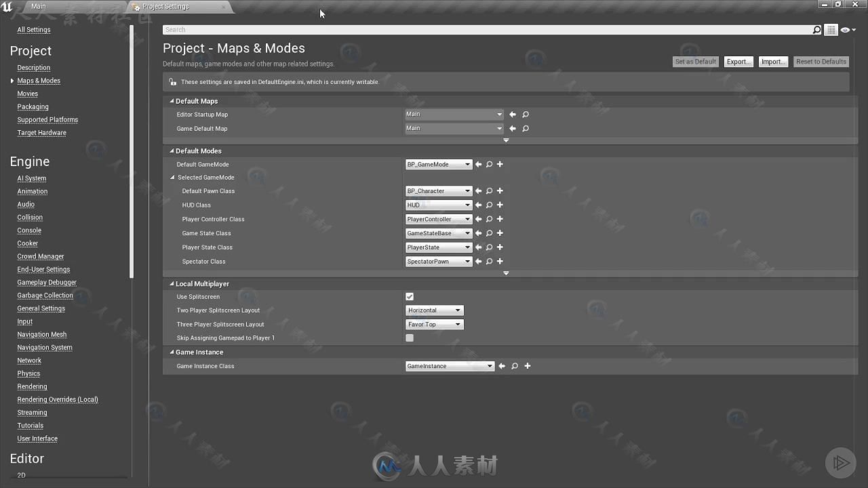
Task: Create new Game State Class blueprint
Action: (x=500, y=233)
